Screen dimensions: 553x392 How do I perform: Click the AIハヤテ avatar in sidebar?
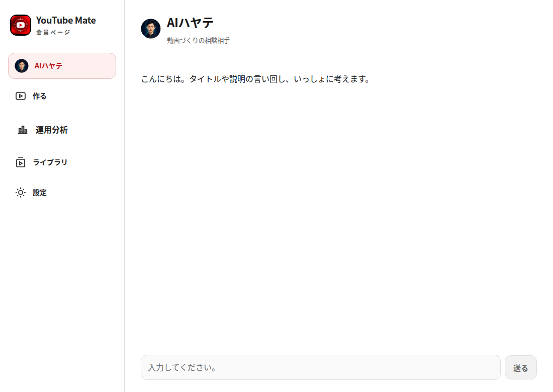(22, 66)
